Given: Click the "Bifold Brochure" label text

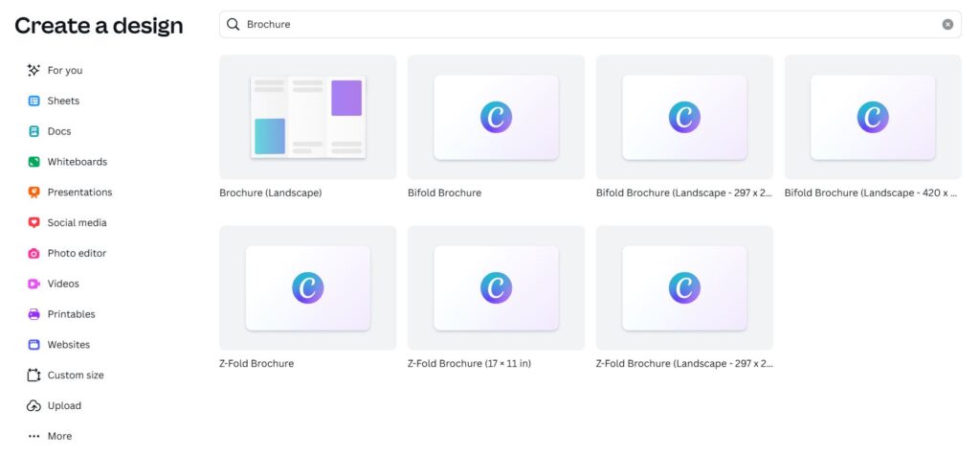Looking at the screenshot, I should pyautogui.click(x=444, y=193).
